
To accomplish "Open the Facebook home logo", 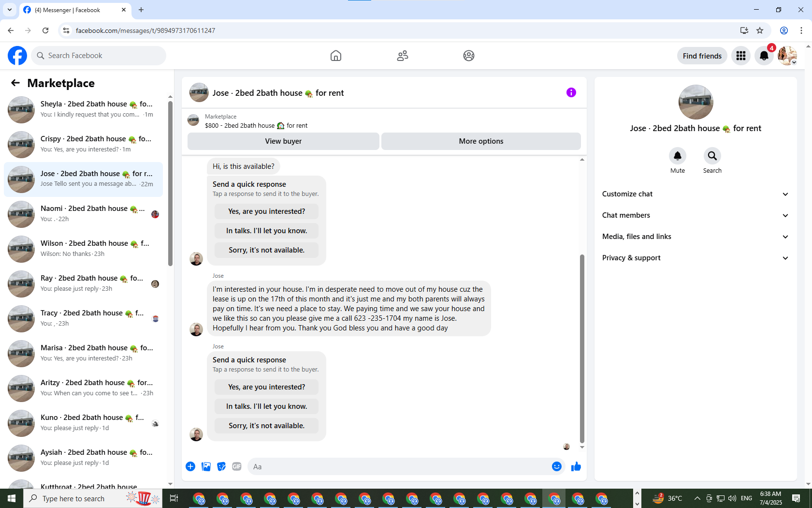I will (x=17, y=56).
